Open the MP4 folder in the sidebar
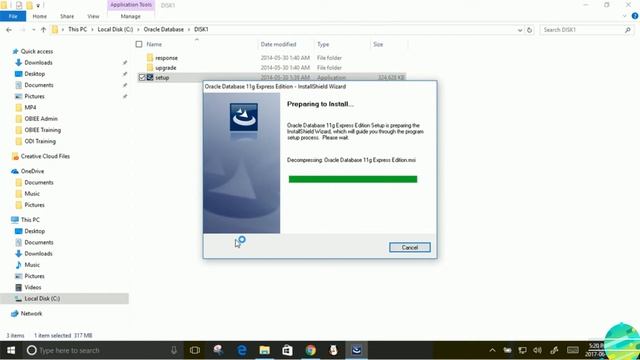Screen dimensions: 640x360 (x=30, y=107)
